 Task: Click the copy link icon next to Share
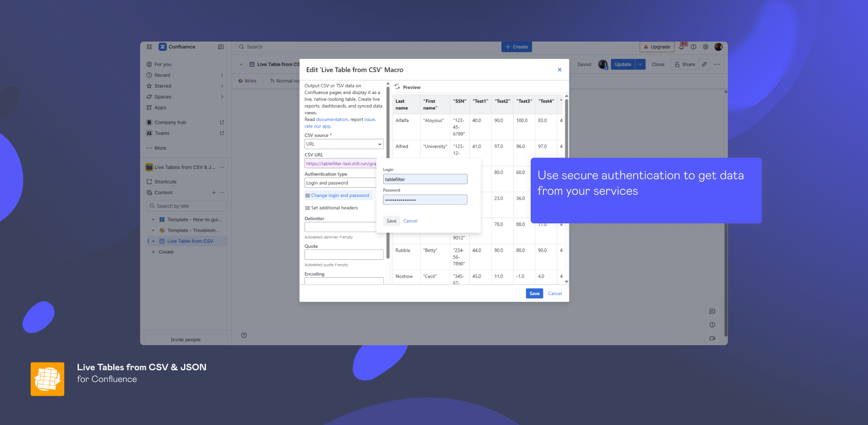(x=704, y=64)
